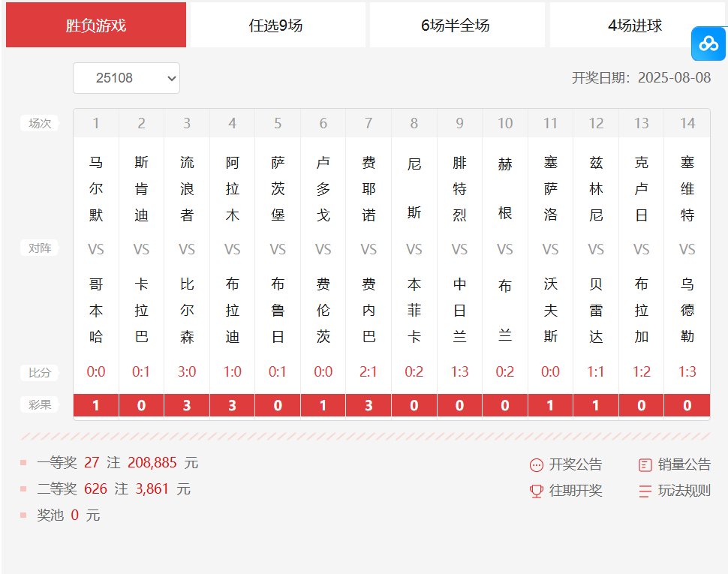Click the second prize count 626
Viewport: 728px width, 574px height.
[x=95, y=488]
